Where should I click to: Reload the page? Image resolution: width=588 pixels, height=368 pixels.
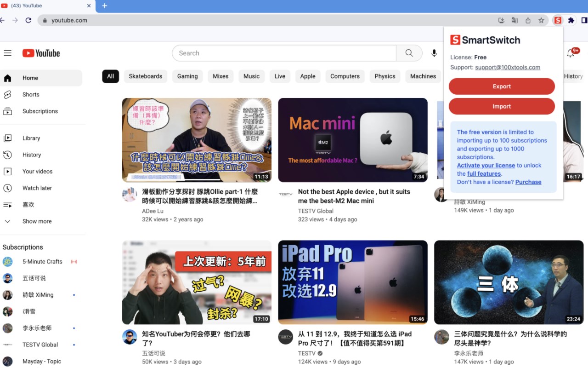[x=28, y=20]
